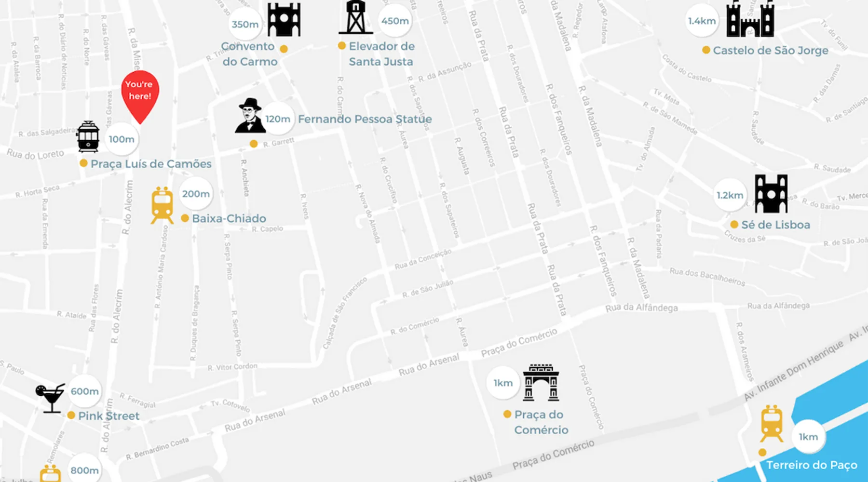Click the 450m distance badge
Screen dimensions: 868x482
point(395,21)
